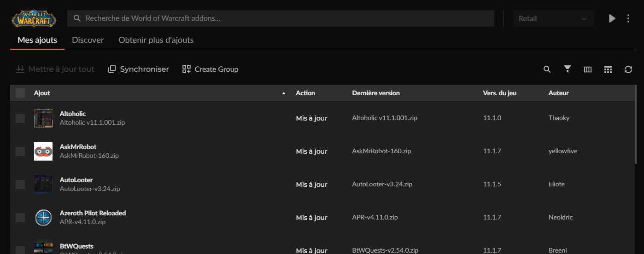This screenshot has width=644, height=254.
Task: Click the BtWQuests addon thumbnail
Action: coord(43,248)
